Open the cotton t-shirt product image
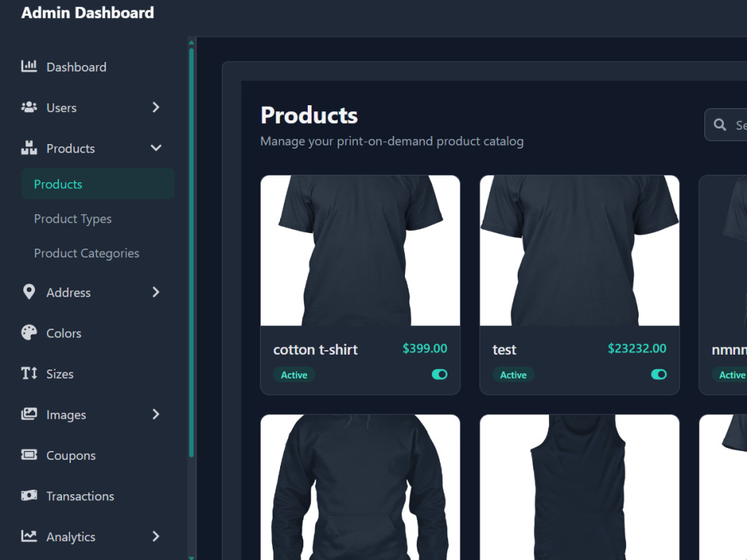 (360, 250)
